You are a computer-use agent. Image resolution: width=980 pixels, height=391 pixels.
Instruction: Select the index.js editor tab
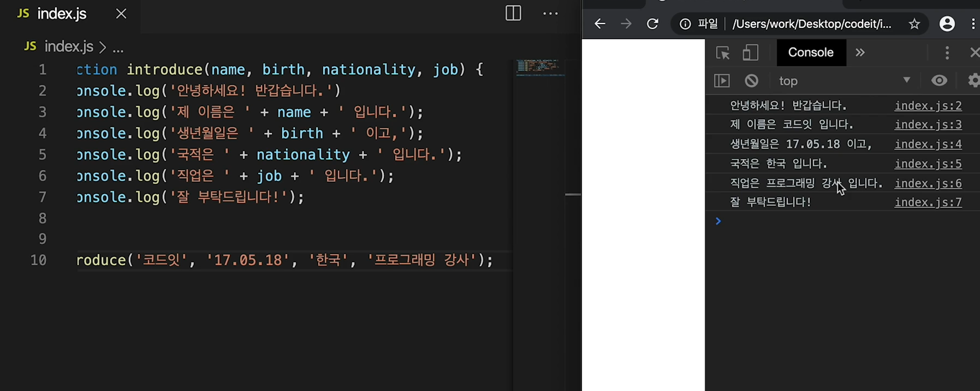click(x=62, y=14)
